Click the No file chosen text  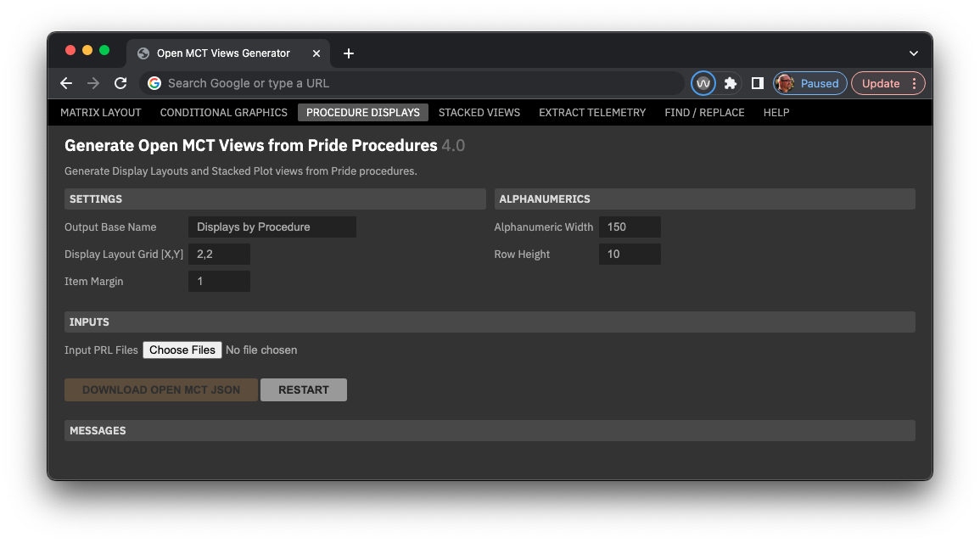click(261, 350)
